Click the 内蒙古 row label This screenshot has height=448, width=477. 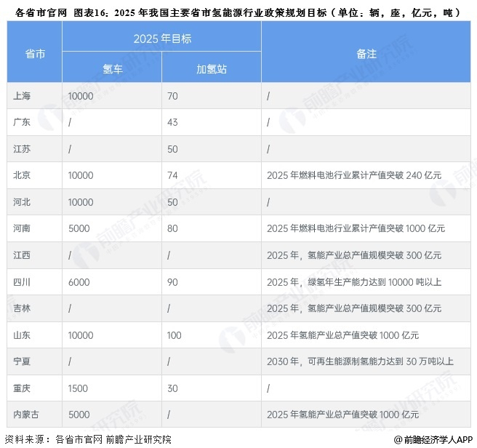(26, 415)
